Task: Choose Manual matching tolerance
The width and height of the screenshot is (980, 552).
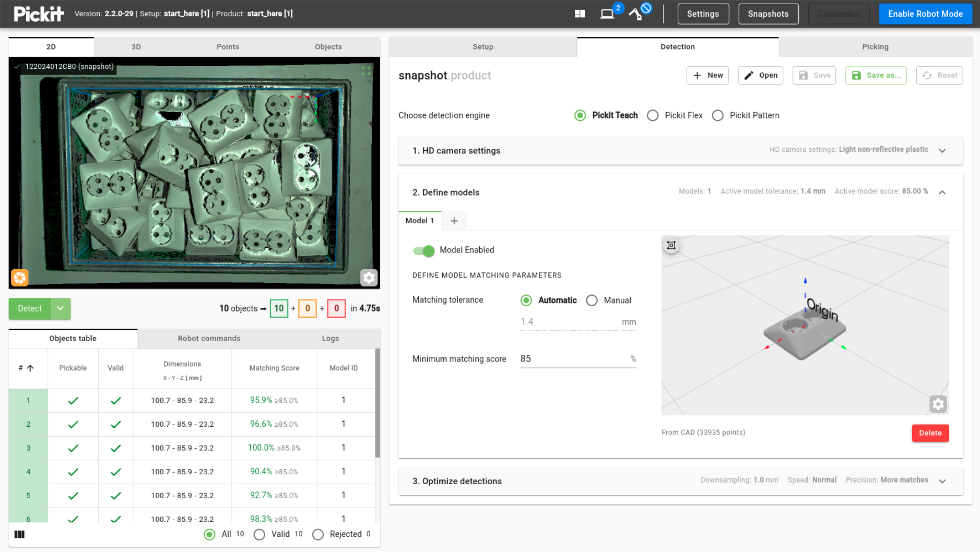Action: click(592, 300)
